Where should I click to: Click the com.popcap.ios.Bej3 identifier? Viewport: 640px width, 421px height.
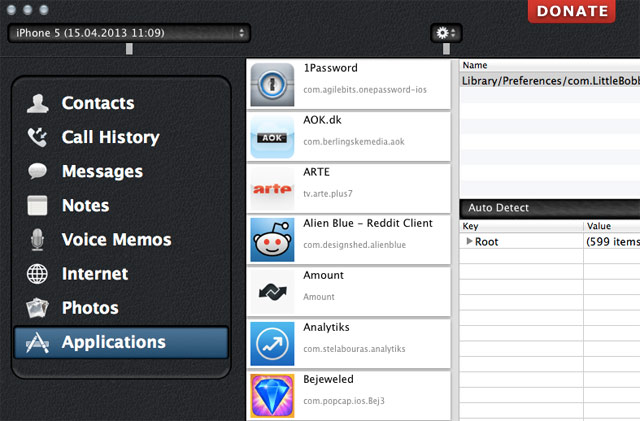344,401
